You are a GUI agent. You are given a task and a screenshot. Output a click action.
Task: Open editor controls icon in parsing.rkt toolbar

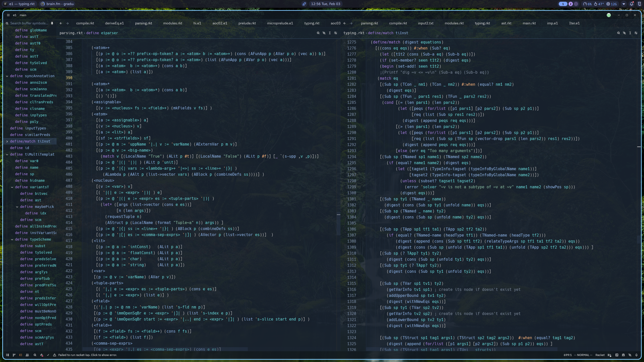click(x=336, y=33)
